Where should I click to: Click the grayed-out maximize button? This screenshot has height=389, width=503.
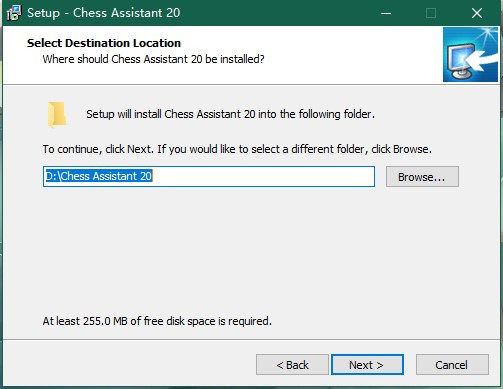[431, 13]
